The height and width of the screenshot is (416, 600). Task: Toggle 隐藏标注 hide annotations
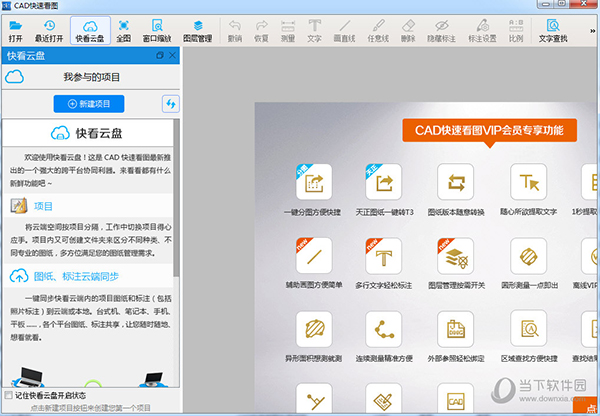[442, 31]
